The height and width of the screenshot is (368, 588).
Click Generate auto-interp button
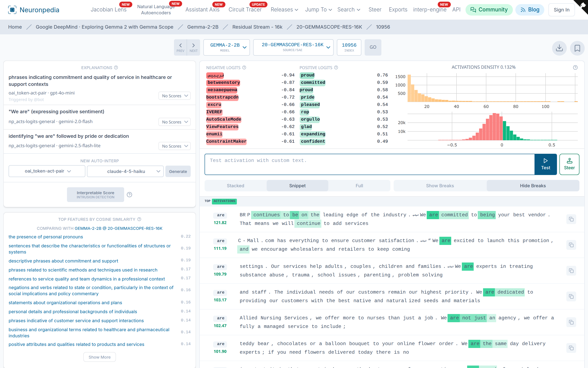coord(178,171)
